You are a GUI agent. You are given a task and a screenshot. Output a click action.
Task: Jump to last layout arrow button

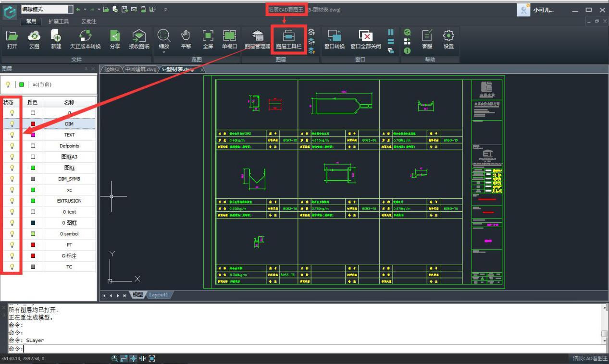(x=125, y=295)
